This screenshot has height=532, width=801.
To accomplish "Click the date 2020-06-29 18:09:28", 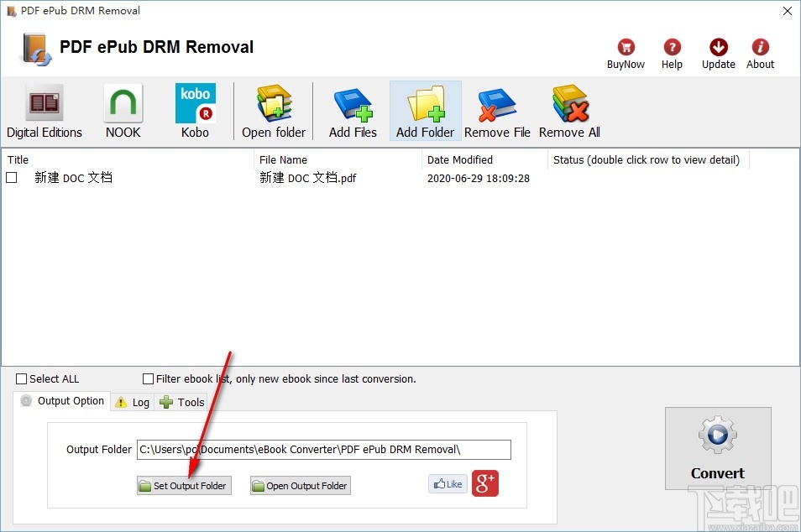I will (x=478, y=178).
